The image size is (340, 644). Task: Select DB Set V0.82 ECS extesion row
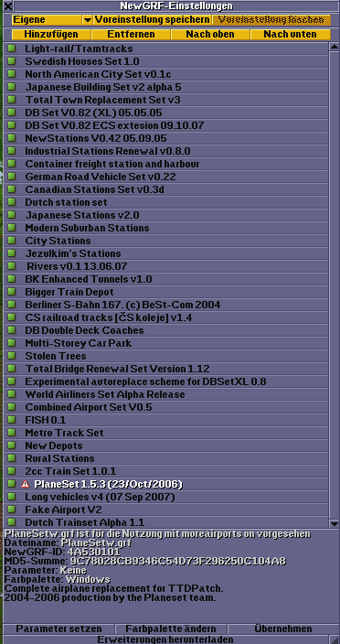pyautogui.click(x=165, y=125)
